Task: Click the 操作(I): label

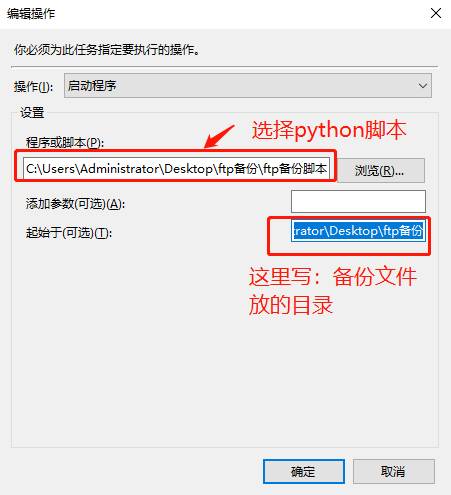Action: pos(33,87)
